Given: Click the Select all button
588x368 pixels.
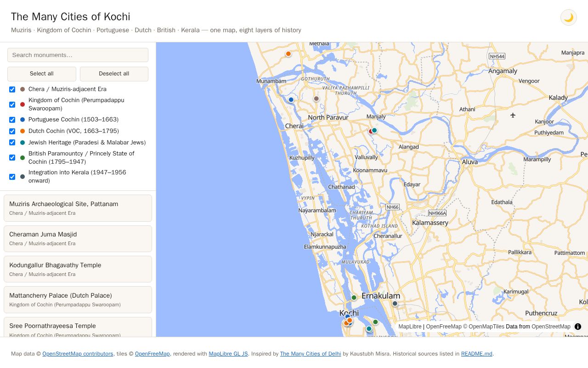Looking at the screenshot, I should [x=42, y=74].
